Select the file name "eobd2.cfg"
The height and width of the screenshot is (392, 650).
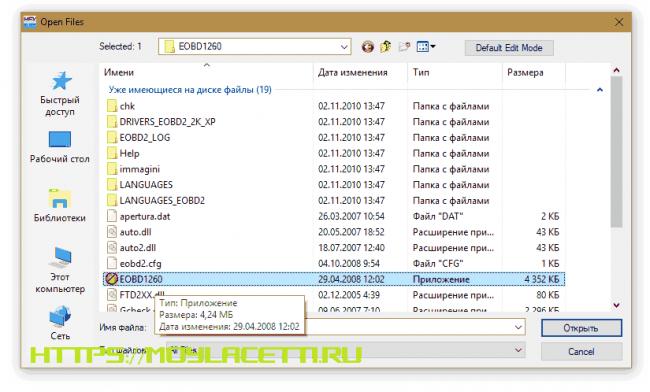[x=140, y=264]
